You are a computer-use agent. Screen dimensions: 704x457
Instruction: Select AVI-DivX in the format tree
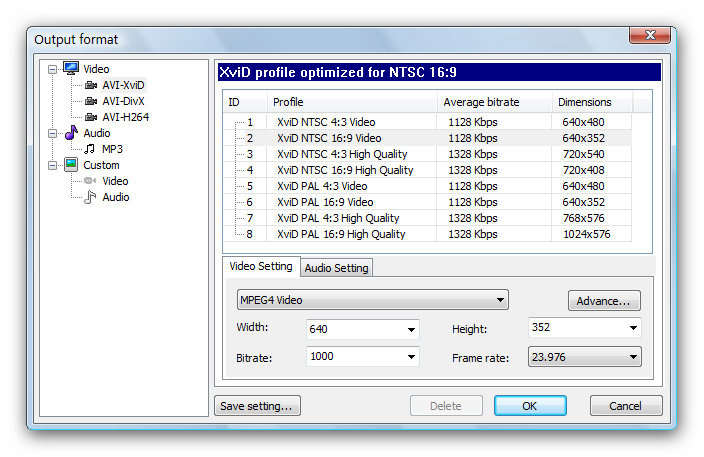pyautogui.click(x=123, y=101)
